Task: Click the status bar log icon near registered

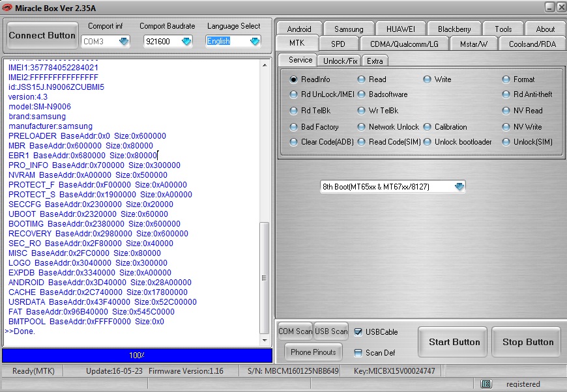Action: 486,384
